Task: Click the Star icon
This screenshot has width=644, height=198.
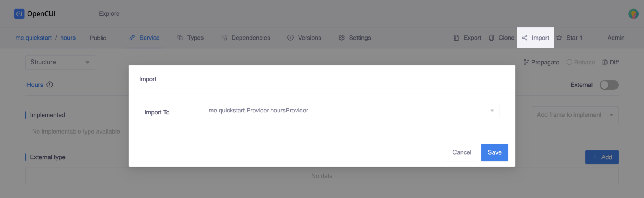Action: coord(559,38)
